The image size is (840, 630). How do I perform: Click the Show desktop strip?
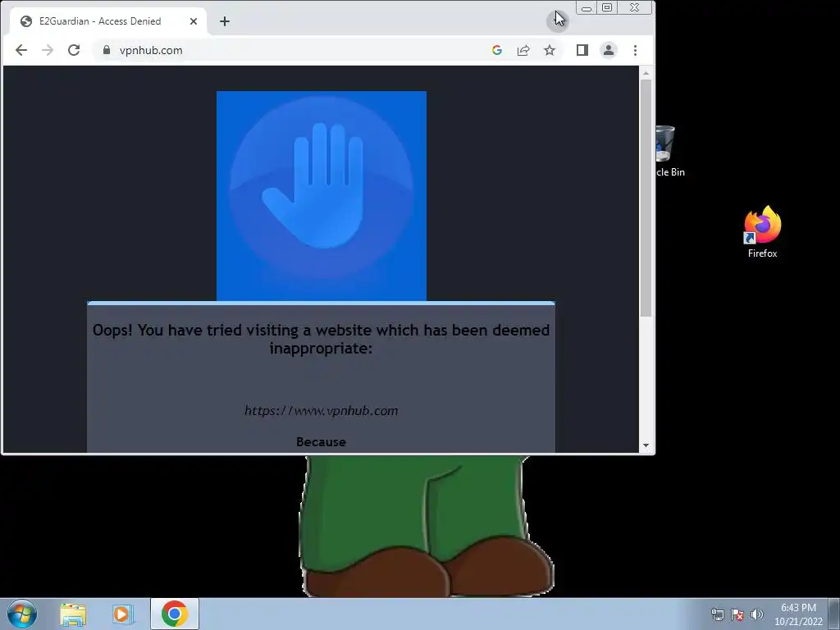[x=834, y=614]
